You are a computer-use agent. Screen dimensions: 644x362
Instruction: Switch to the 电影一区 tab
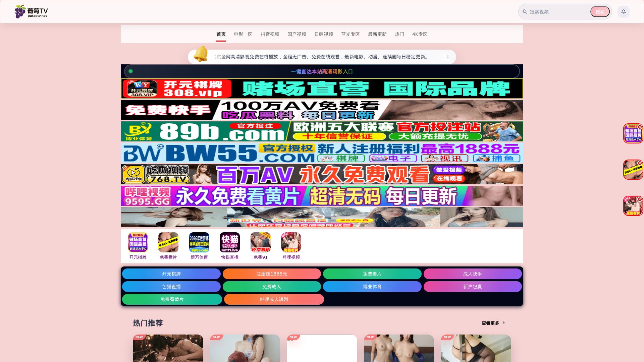[x=243, y=34]
